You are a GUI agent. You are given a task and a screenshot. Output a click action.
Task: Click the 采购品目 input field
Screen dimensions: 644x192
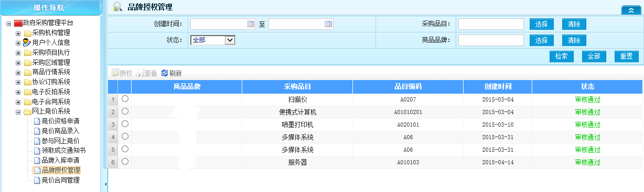[x=491, y=24]
